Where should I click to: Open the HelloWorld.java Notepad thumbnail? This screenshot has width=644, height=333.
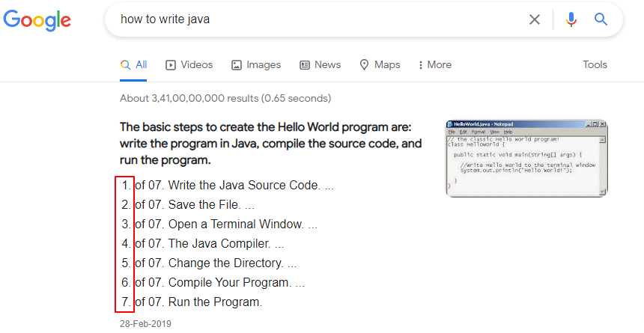526,158
